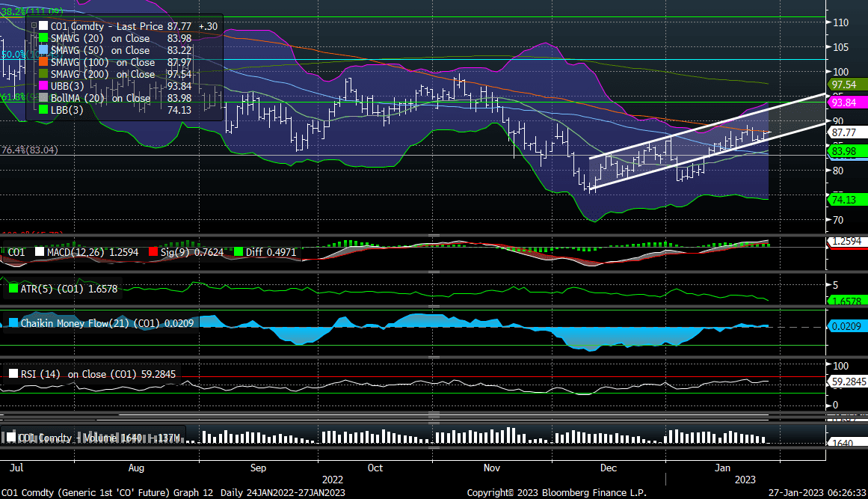Viewport: 868px width, 499px height.
Task: Click the 'Daily 24JAN2022-27JAN2023' range text
Action: coord(283,492)
